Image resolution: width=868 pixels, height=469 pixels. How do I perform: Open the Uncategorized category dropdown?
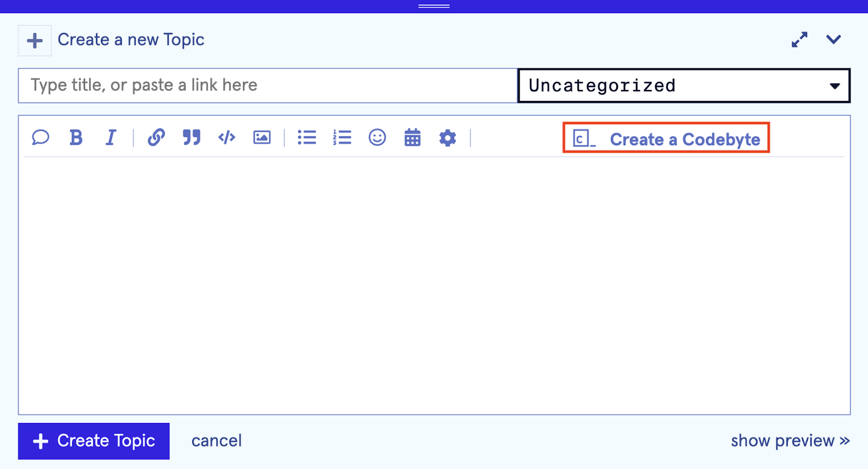pos(684,86)
